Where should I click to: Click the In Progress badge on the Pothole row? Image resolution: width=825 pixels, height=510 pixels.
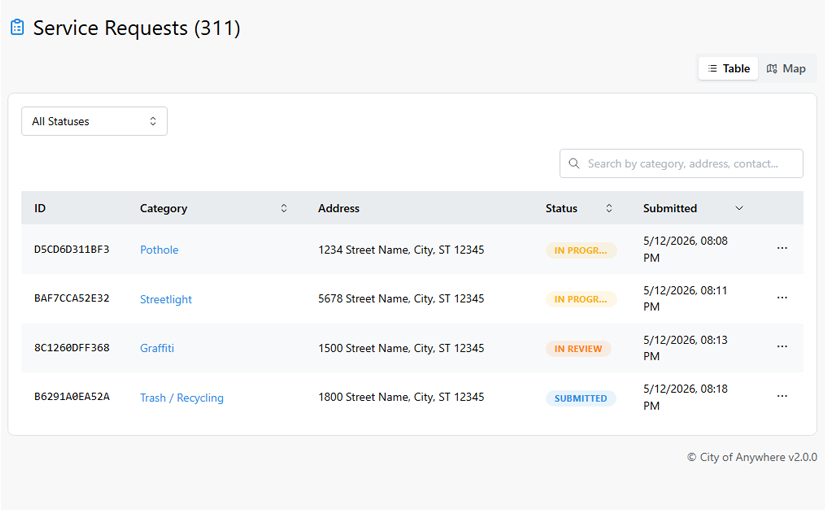(x=581, y=251)
